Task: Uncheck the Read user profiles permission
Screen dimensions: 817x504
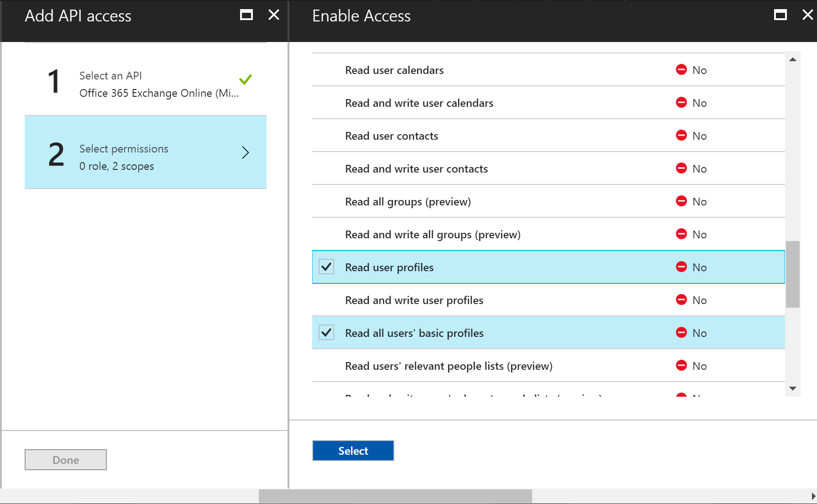Action: click(326, 267)
